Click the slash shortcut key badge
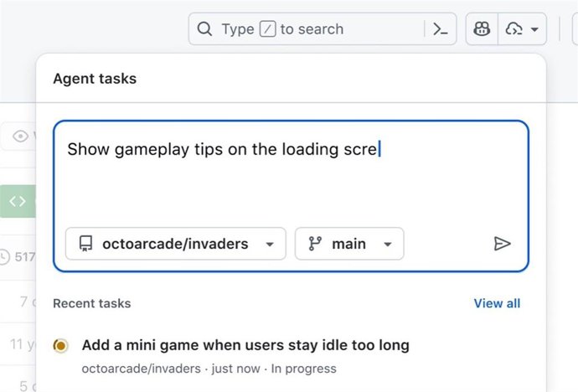The height and width of the screenshot is (392, 578). pos(267,29)
